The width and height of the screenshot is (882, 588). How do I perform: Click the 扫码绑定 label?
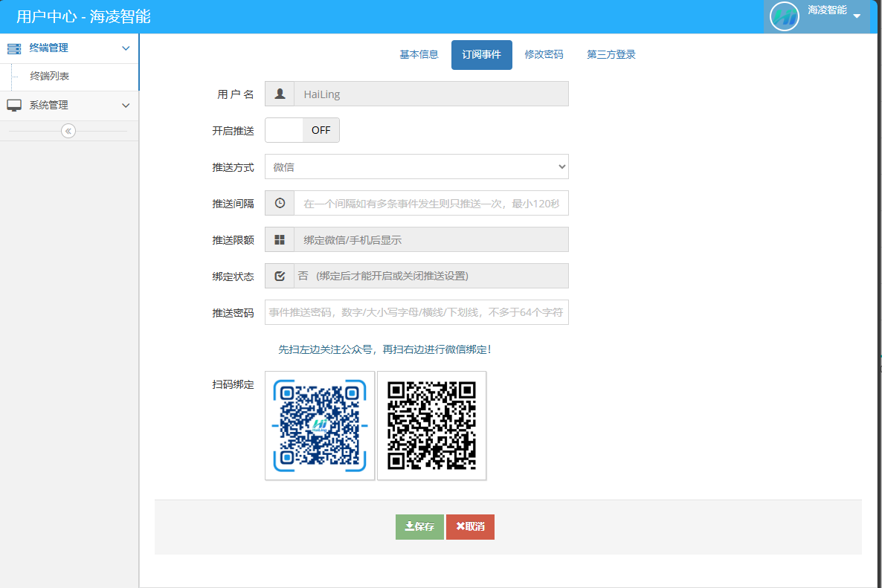[x=233, y=384]
